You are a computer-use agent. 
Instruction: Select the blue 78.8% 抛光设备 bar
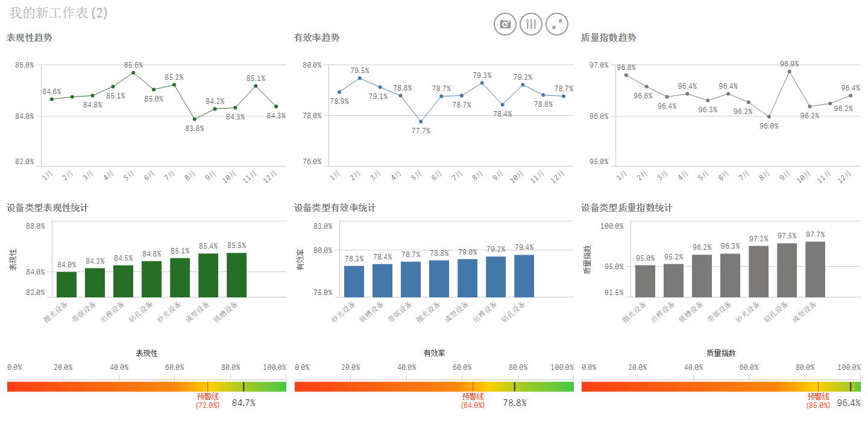pos(439,279)
